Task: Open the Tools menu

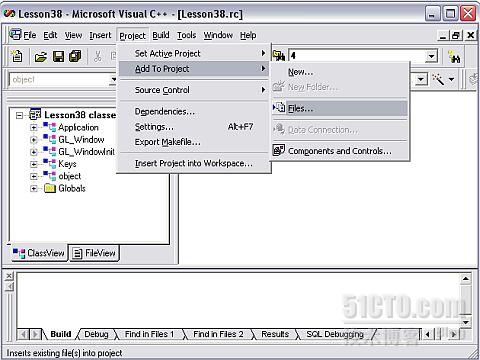Action: click(x=186, y=35)
